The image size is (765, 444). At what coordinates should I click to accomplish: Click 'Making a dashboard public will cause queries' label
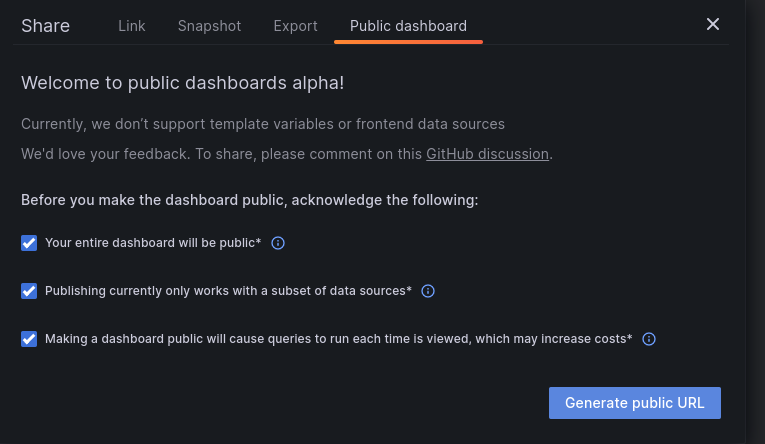coord(339,339)
